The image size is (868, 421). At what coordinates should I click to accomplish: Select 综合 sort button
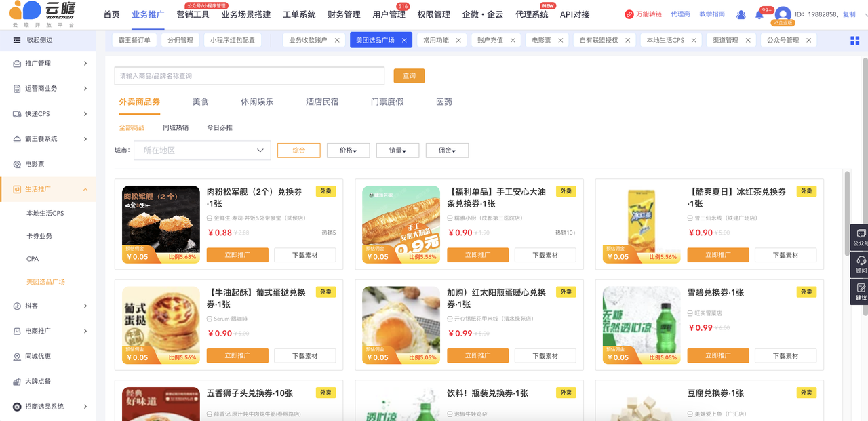(x=298, y=151)
